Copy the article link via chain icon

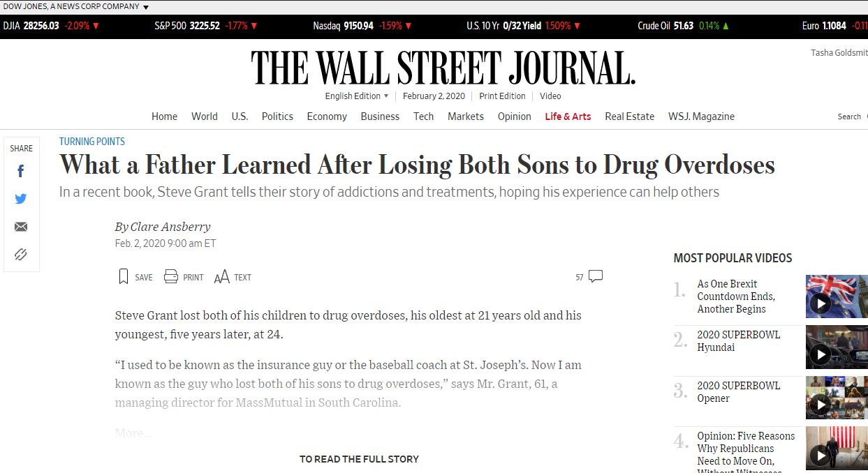click(21, 254)
